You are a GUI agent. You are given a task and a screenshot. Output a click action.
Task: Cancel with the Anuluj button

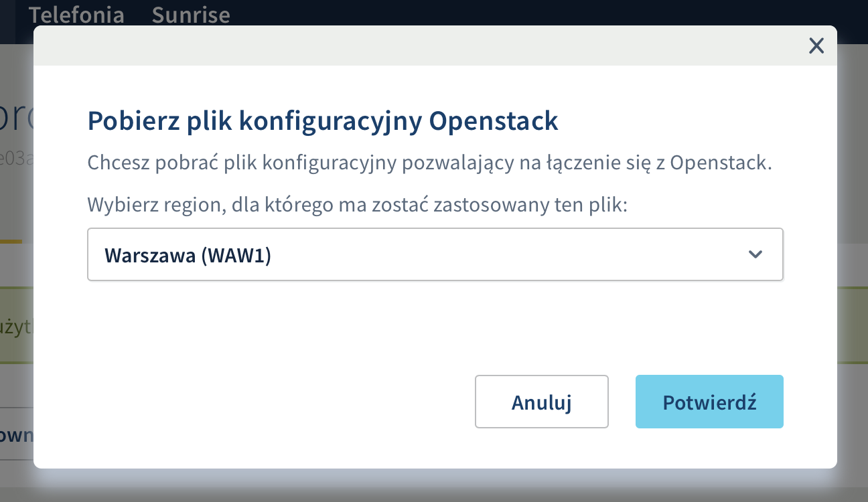(x=542, y=402)
